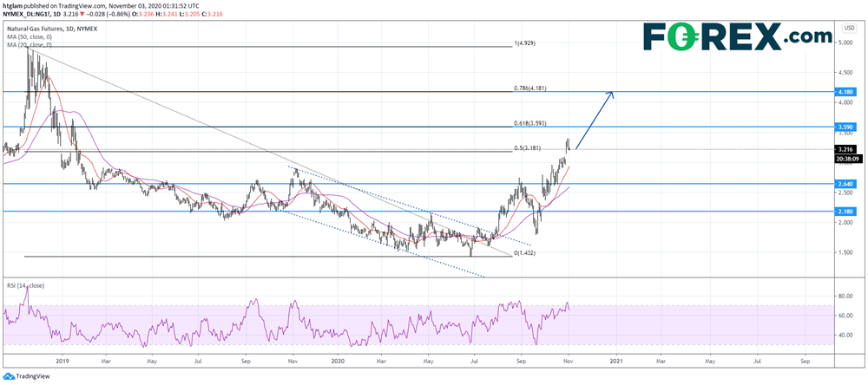The image size is (868, 385).
Task: Click the RSI axis 80.00 value
Action: coord(845,297)
